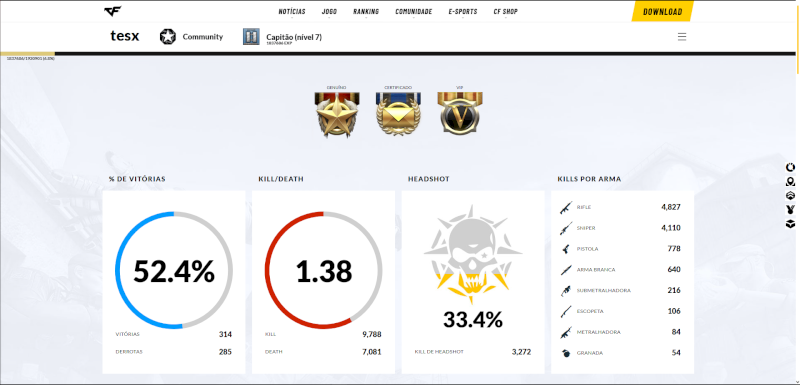
Task: Click the Escopeta kills value 106
Action: (674, 311)
